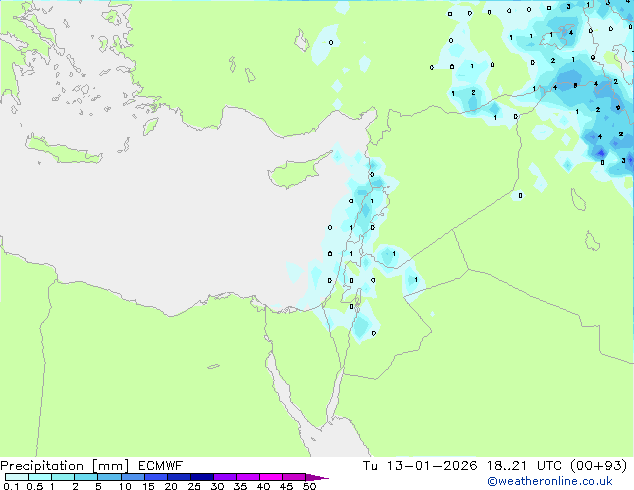634x490 pixels.
Task: Click the legend swatch between 10 and 15
Action: coord(132,477)
